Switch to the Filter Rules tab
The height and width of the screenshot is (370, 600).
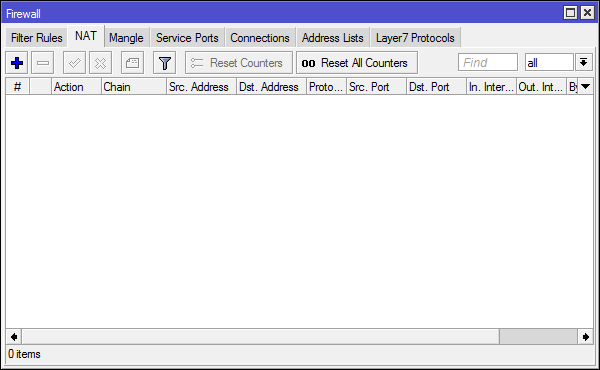36,38
